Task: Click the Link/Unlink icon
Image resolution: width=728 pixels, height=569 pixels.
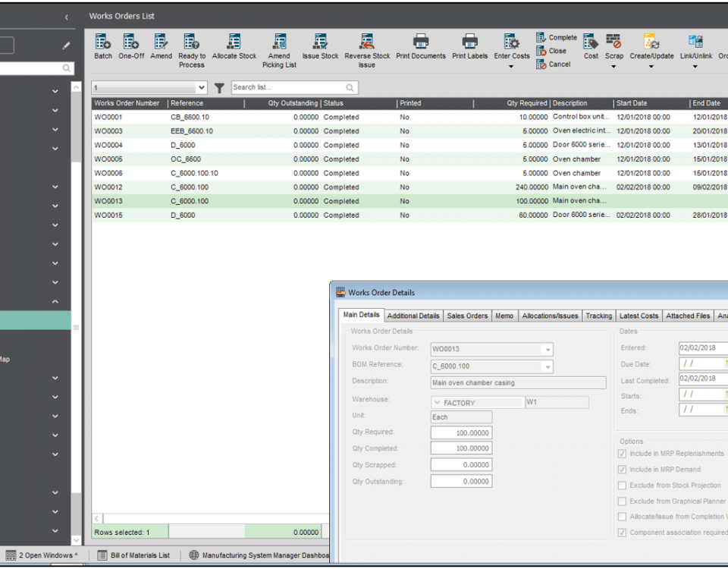Action: [x=695, y=42]
